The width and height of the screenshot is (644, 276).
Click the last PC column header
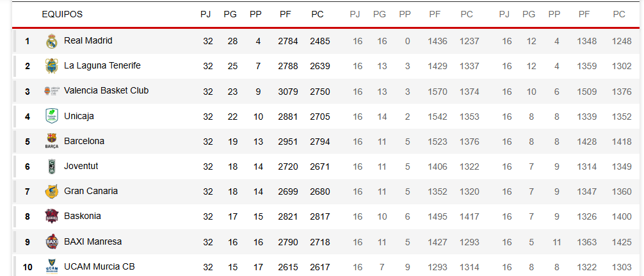pyautogui.click(x=619, y=14)
